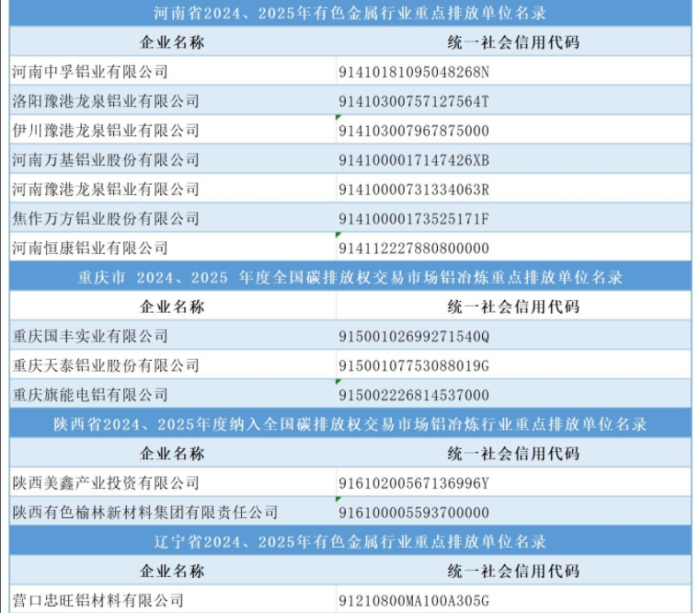Click the 陕西省2024、2025年度纳入 title row
Screen dimensions: 700x613
(x=350, y=424)
